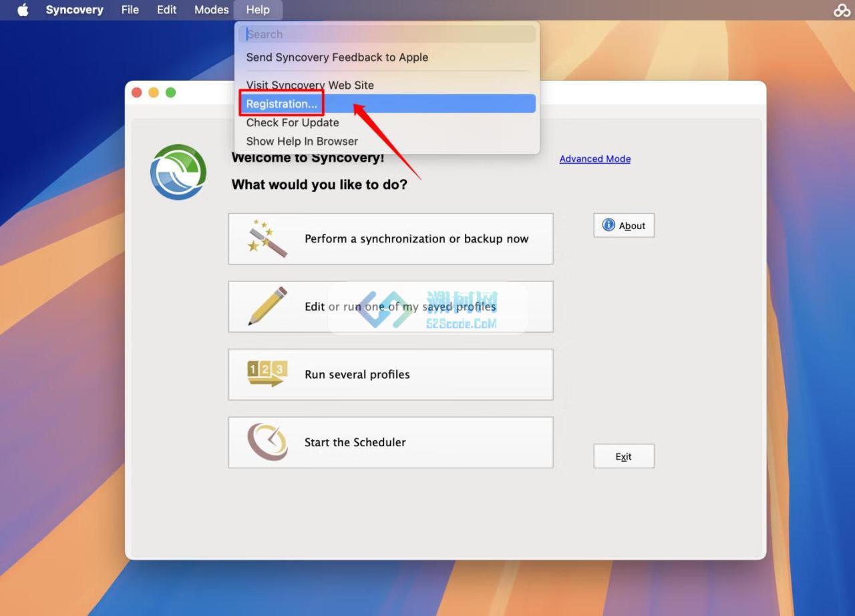Click the pencil edit icon

pyautogui.click(x=267, y=306)
